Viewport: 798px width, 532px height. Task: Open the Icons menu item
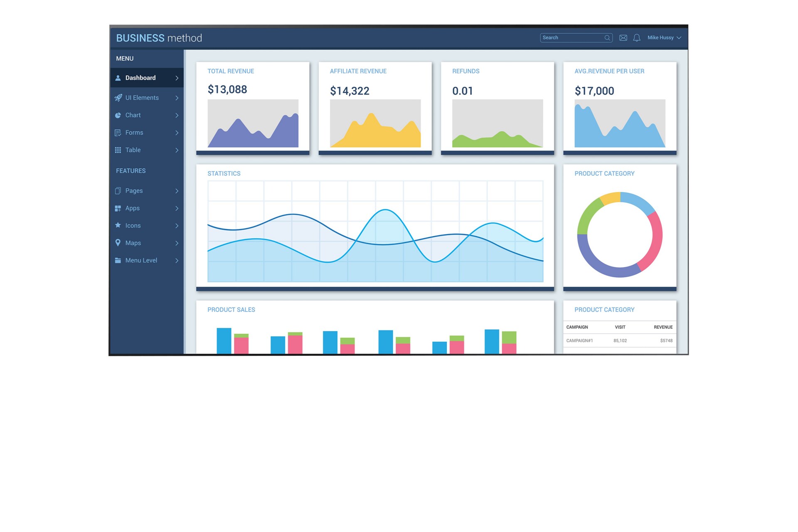[x=147, y=226]
